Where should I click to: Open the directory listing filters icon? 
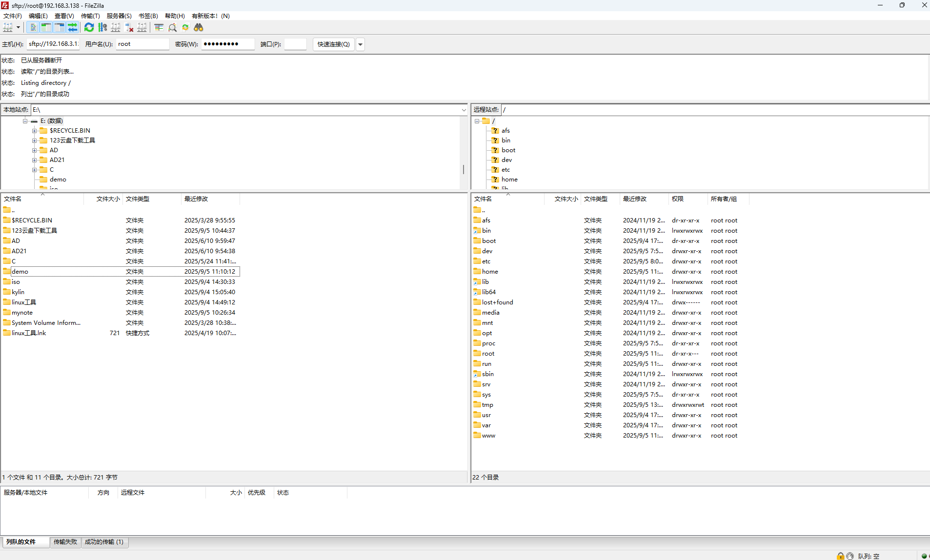click(x=159, y=28)
